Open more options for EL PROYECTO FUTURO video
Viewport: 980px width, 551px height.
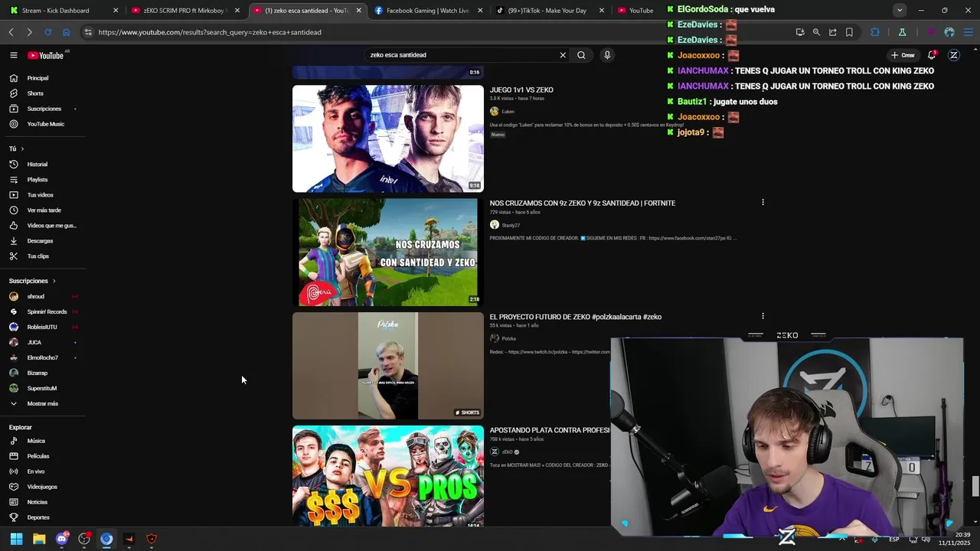pos(763,316)
